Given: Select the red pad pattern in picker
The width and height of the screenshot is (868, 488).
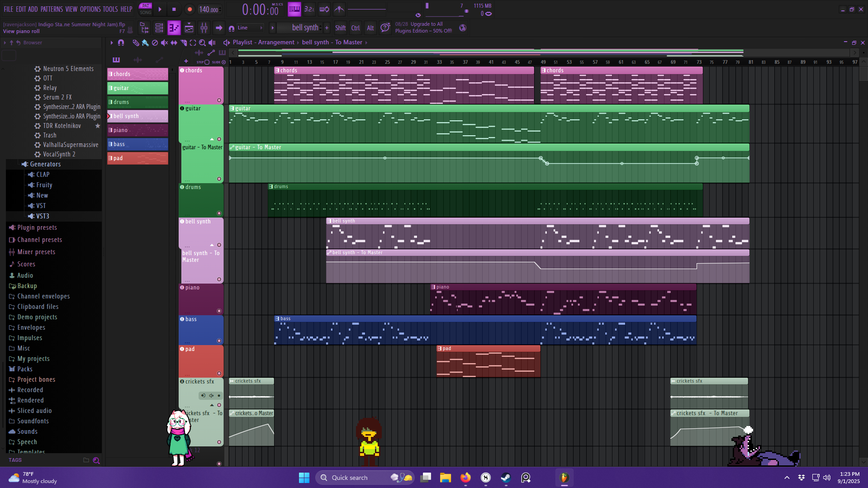Looking at the screenshot, I should [138, 158].
